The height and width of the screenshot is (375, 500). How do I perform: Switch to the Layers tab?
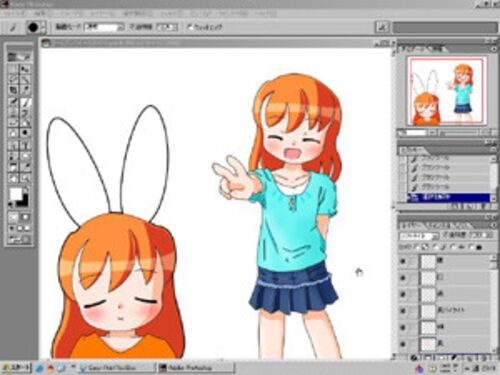click(x=410, y=226)
